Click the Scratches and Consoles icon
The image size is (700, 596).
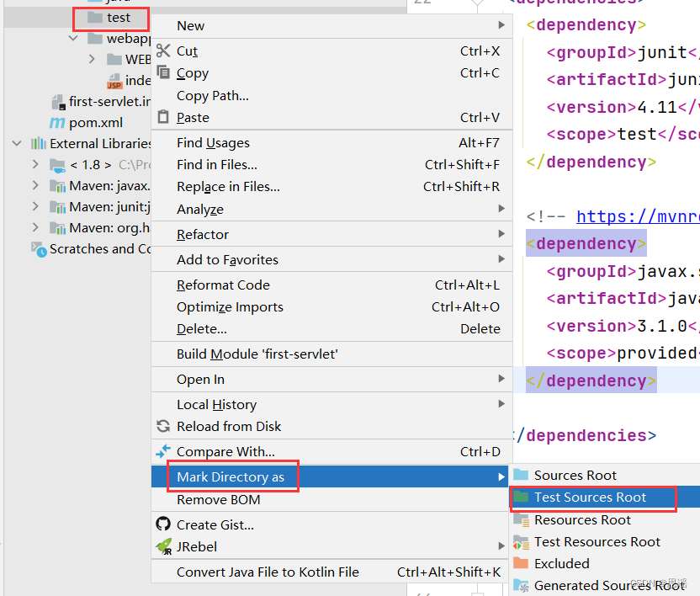(39, 249)
